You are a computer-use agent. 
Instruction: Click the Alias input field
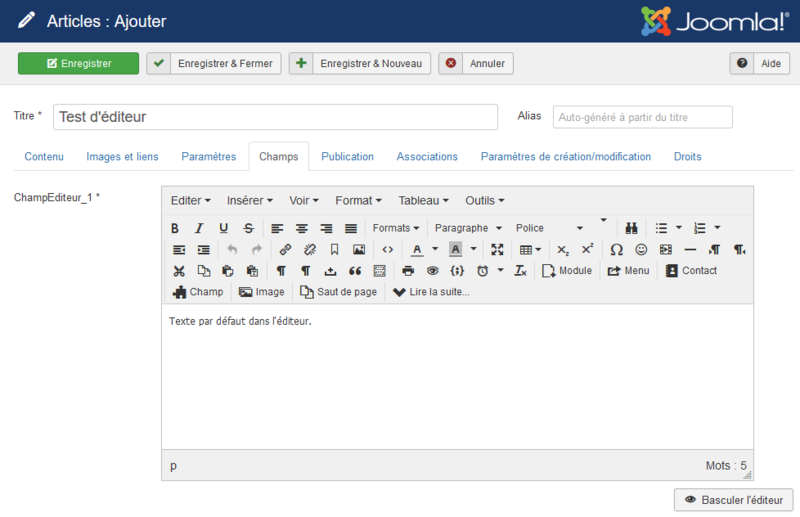coord(642,117)
